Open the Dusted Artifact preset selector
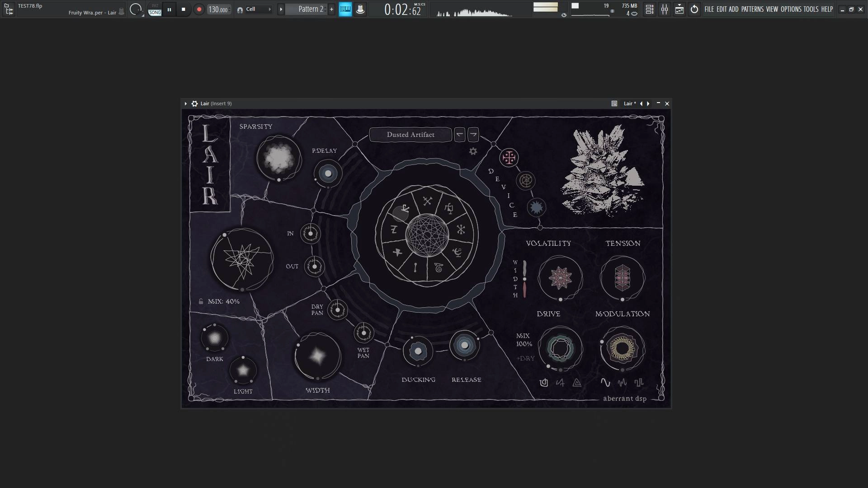The height and width of the screenshot is (488, 868). [x=410, y=135]
